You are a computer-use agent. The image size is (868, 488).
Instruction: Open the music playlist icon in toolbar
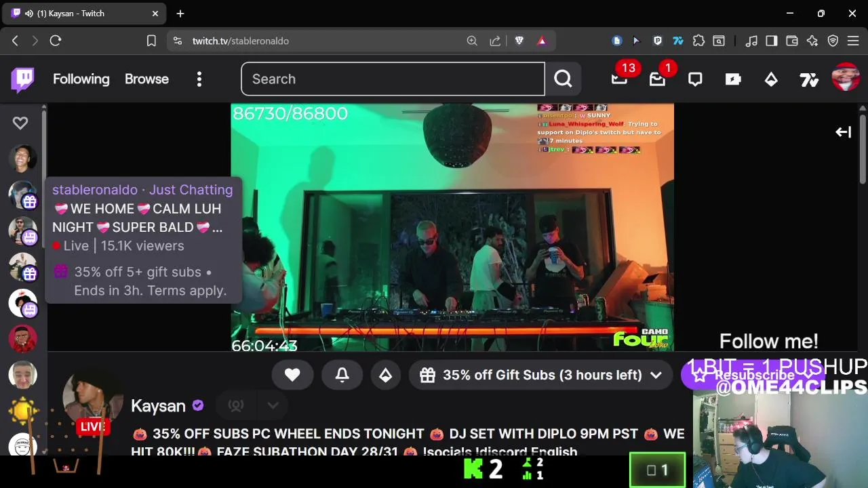click(751, 41)
